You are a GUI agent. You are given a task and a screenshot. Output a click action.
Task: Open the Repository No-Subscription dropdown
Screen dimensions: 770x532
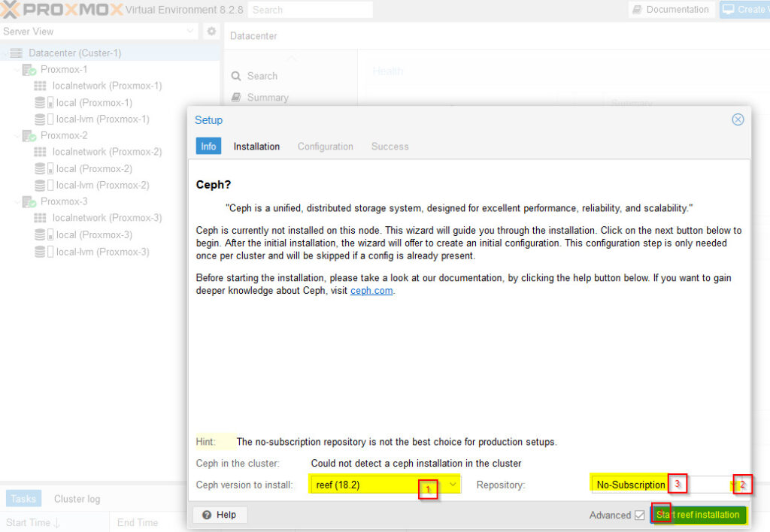point(735,485)
